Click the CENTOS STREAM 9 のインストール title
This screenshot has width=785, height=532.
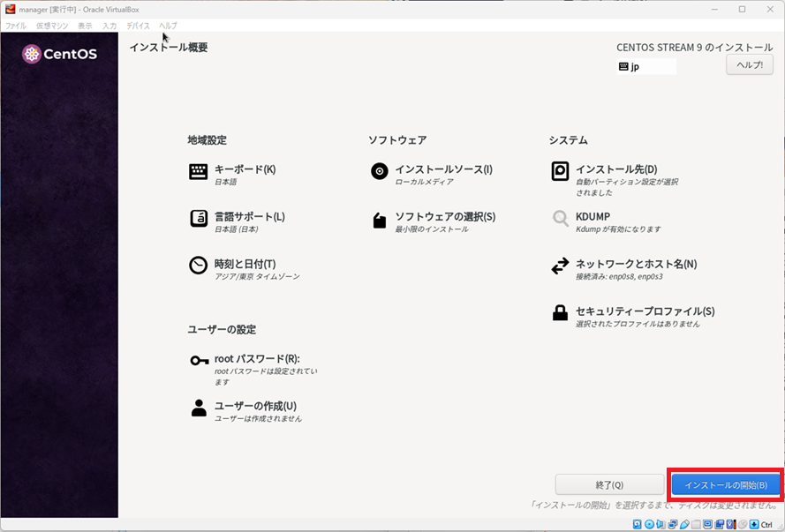695,48
